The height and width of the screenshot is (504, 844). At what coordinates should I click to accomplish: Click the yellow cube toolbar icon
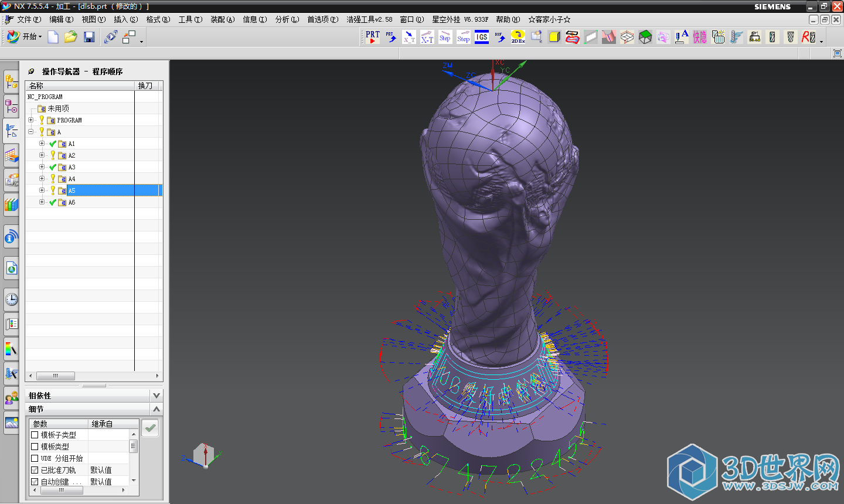click(554, 37)
